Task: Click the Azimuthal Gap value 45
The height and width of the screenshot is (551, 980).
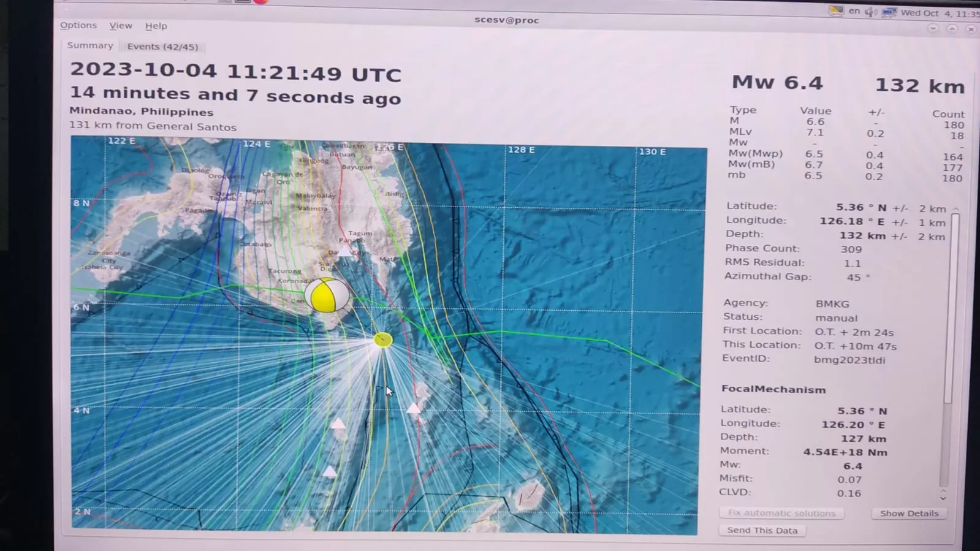Action: [854, 278]
